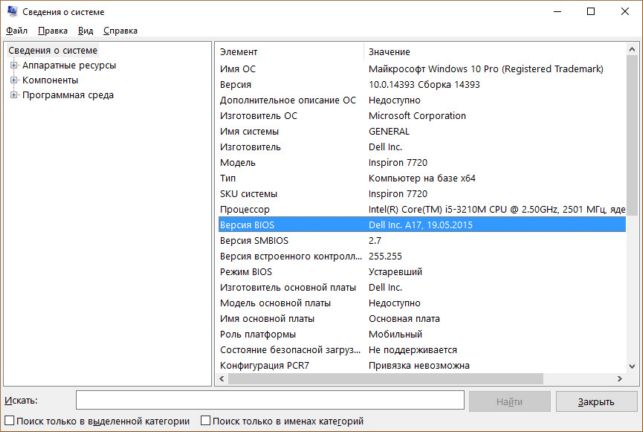Select Программная среда label in tree
The width and height of the screenshot is (643, 432).
point(68,95)
